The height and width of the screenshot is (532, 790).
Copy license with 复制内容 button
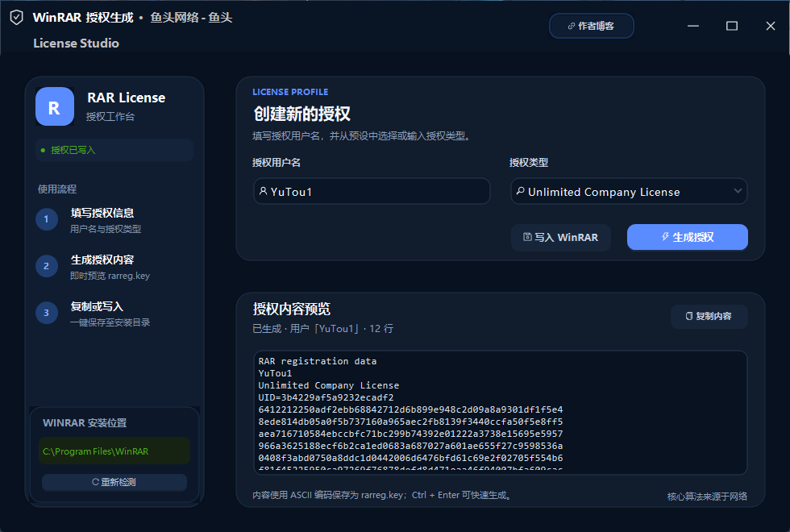coord(709,316)
